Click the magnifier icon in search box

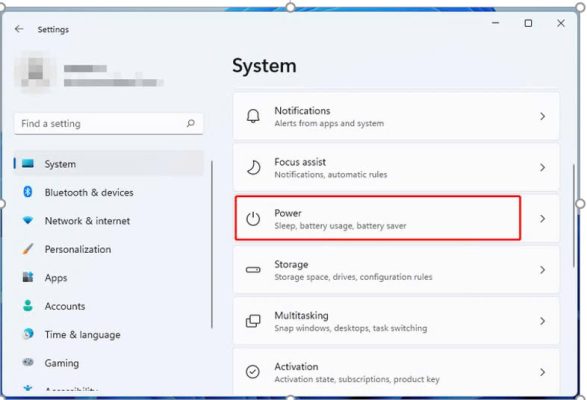click(x=191, y=123)
